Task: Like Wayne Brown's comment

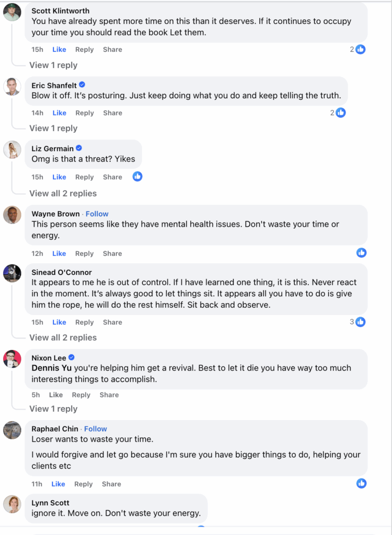Action: (59, 253)
